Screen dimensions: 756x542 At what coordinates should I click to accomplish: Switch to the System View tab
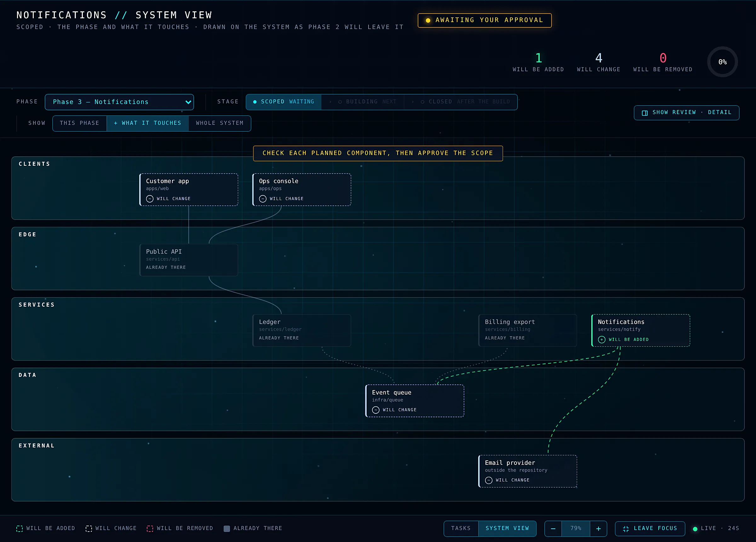tap(507, 529)
